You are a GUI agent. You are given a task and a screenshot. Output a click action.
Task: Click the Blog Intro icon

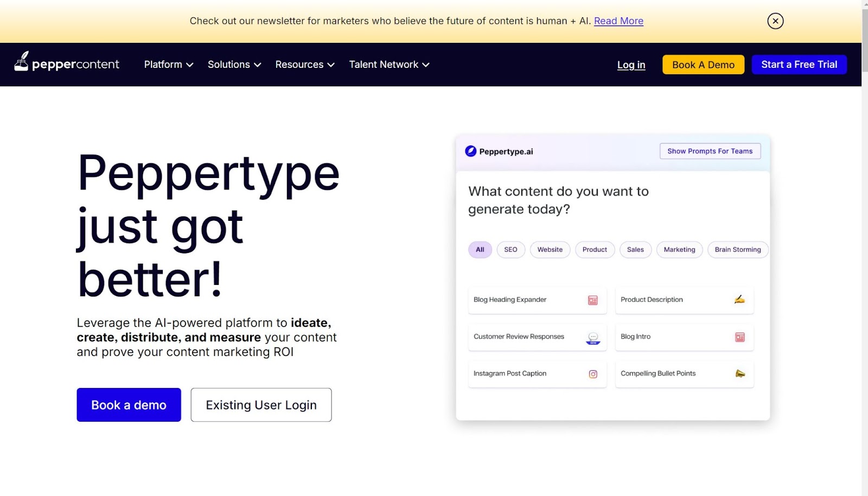click(x=739, y=337)
